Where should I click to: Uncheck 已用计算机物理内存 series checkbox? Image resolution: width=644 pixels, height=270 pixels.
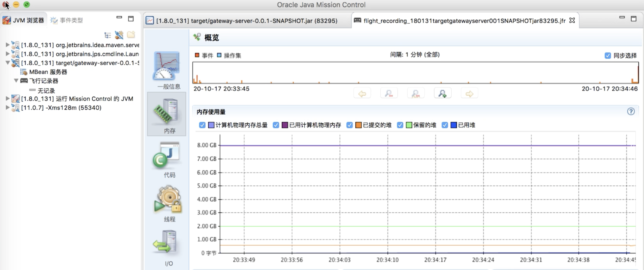[276, 125]
